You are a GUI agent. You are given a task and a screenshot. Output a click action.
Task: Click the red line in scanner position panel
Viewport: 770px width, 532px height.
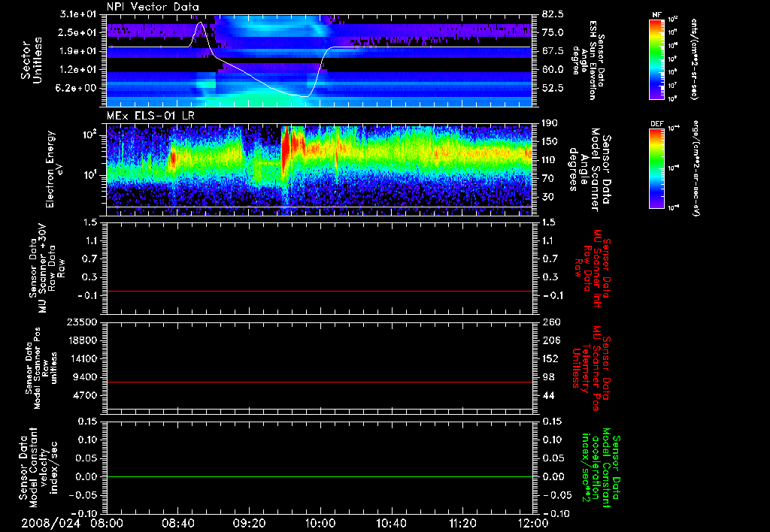(320, 382)
